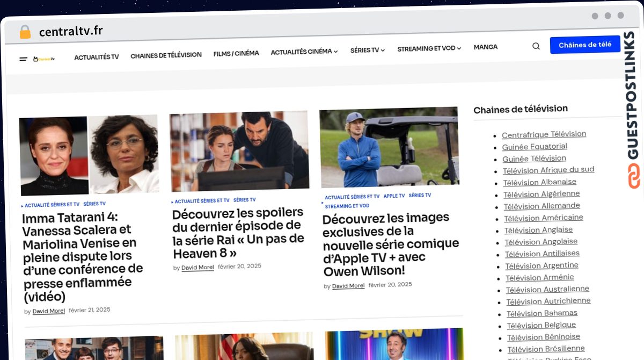This screenshot has width=644, height=360.
Task: Open Télévision Antillaises link
Action: [x=543, y=254]
